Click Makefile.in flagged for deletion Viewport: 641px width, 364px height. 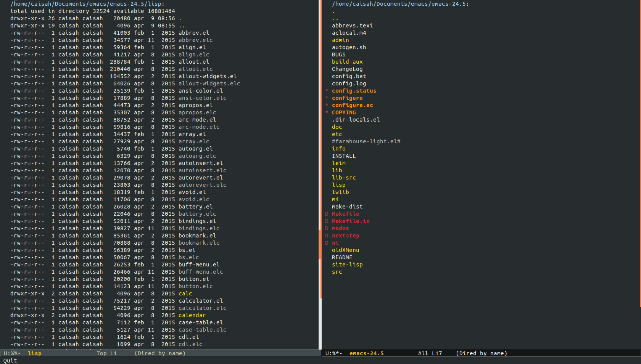pos(351,221)
